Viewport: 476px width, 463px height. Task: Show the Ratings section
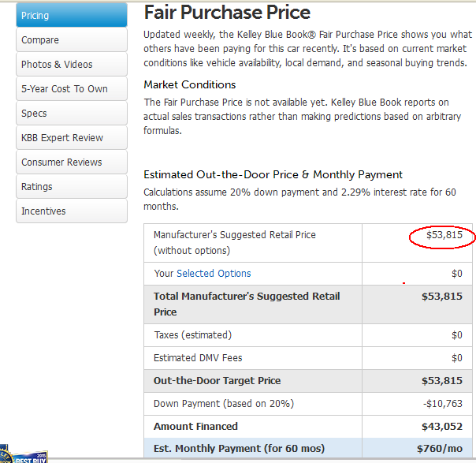click(72, 186)
